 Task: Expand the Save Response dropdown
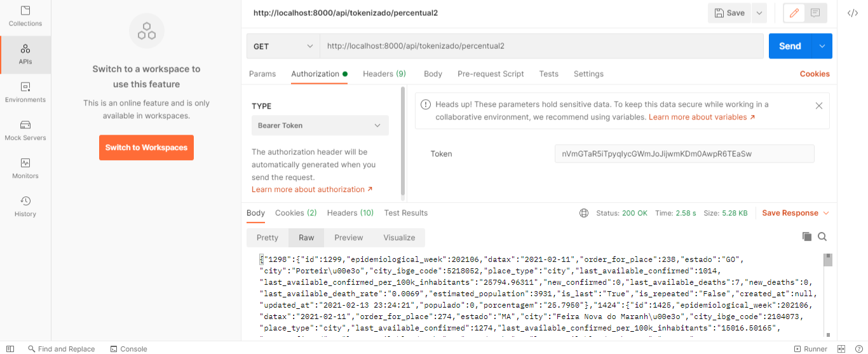(826, 213)
